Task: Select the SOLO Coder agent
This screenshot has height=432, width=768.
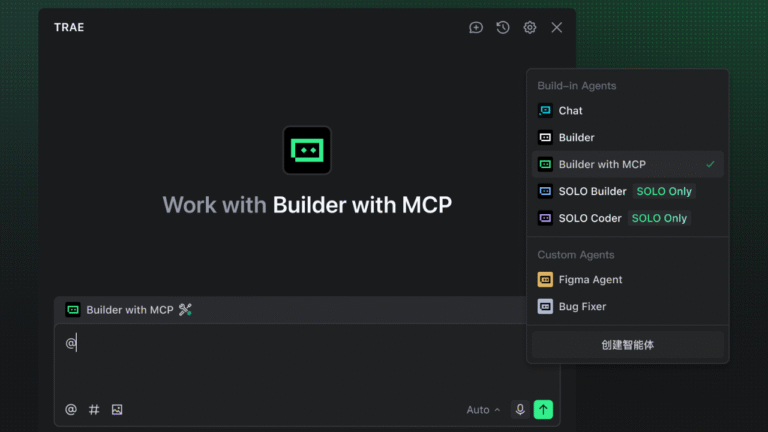Action: tap(627, 218)
